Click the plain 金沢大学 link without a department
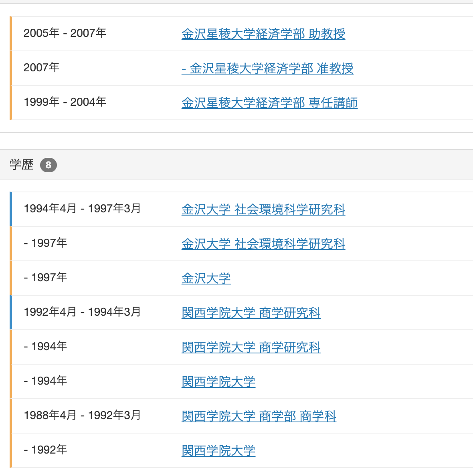 [x=206, y=278]
